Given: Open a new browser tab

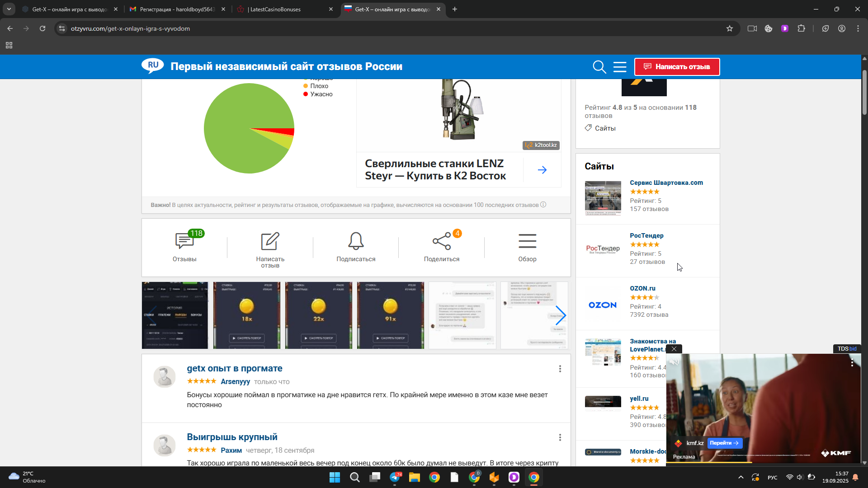Looking at the screenshot, I should (454, 9).
